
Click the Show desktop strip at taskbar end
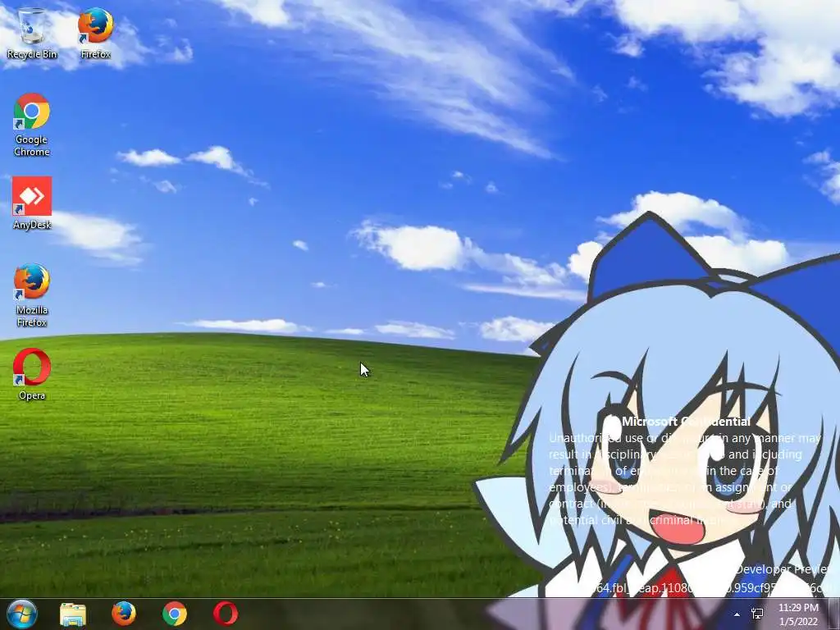(834, 614)
